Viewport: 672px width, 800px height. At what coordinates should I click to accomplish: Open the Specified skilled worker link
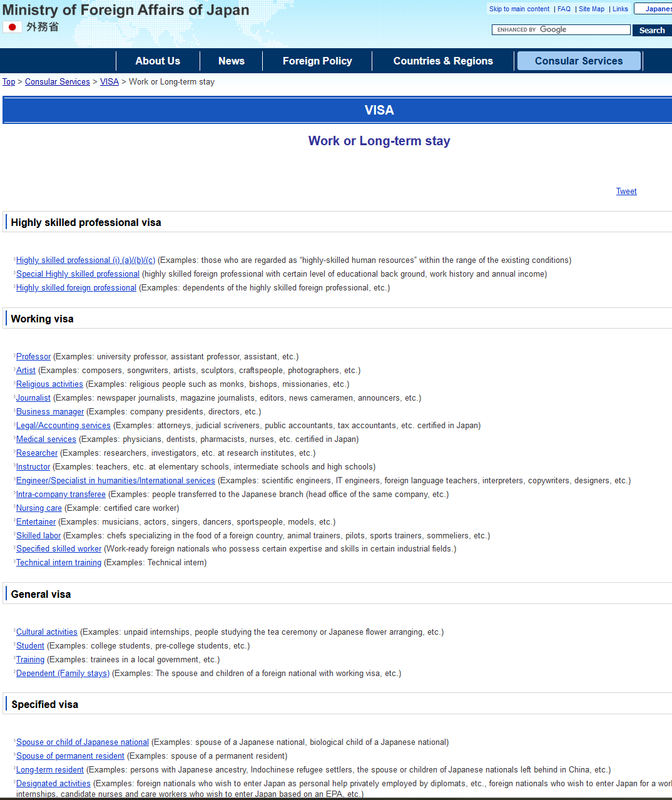(59, 549)
